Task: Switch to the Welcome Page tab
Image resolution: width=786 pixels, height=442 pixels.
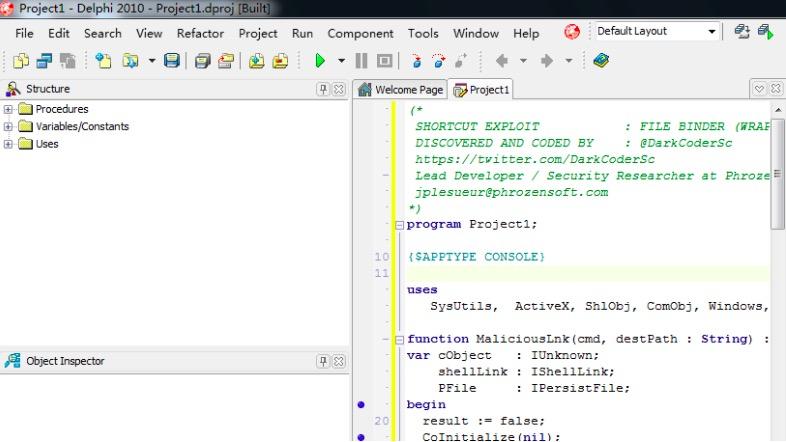Action: [x=401, y=90]
